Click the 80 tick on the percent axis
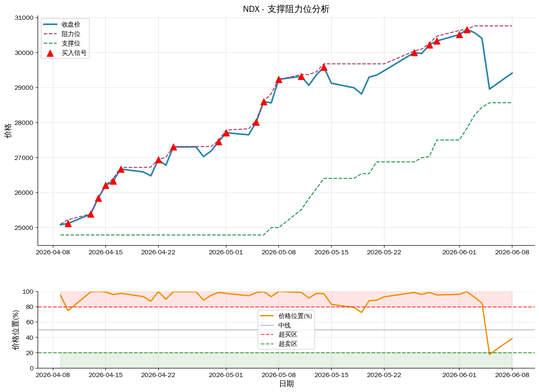539x392 pixels. [30, 307]
